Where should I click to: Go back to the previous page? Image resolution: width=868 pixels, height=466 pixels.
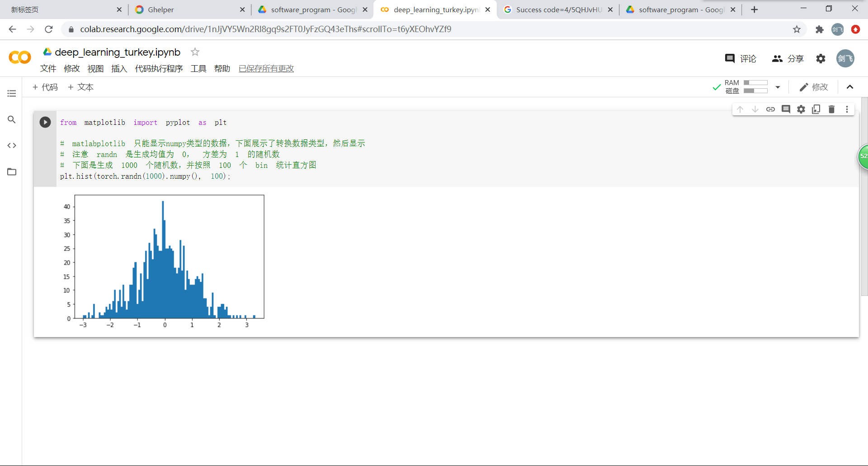click(12, 29)
